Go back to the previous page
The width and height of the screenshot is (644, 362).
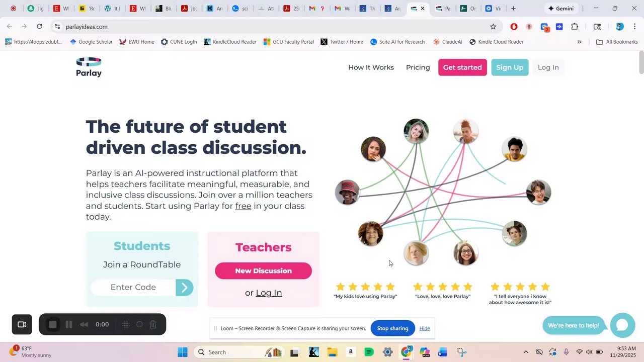point(10,27)
